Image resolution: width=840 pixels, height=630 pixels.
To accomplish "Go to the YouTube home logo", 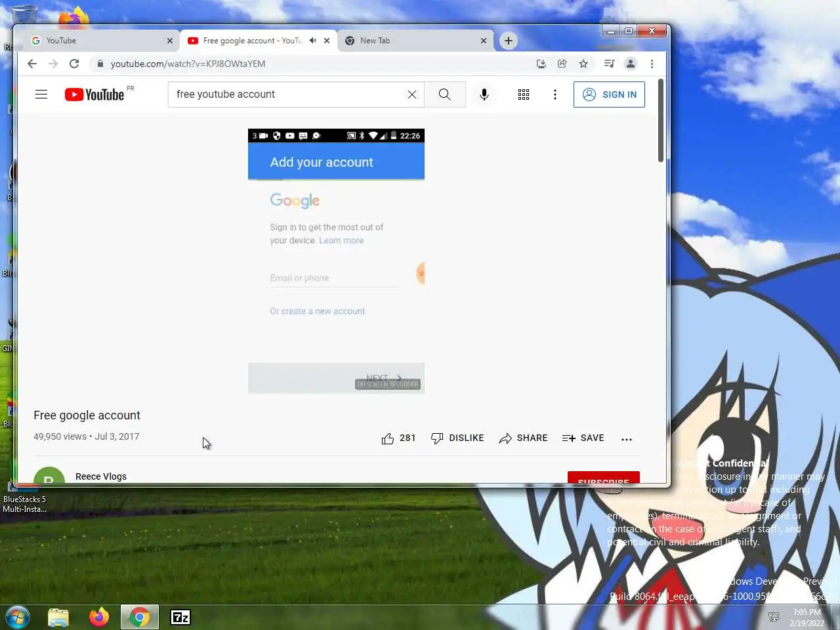I will pyautogui.click(x=94, y=94).
